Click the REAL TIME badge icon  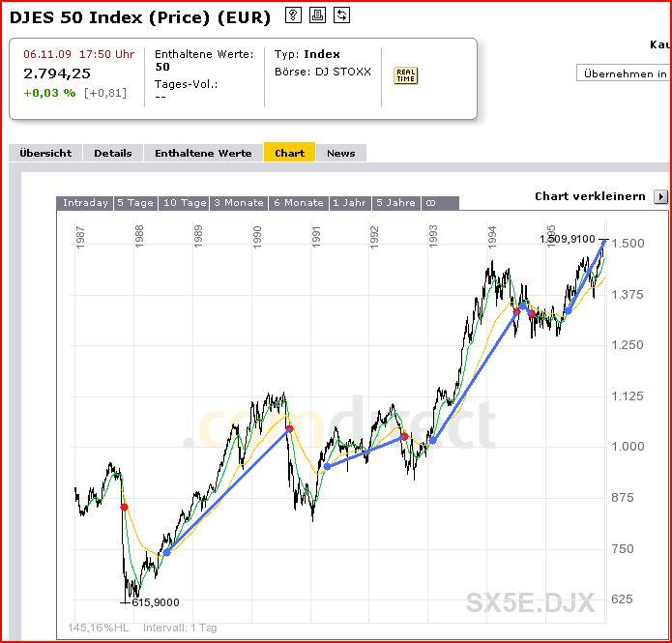405,75
